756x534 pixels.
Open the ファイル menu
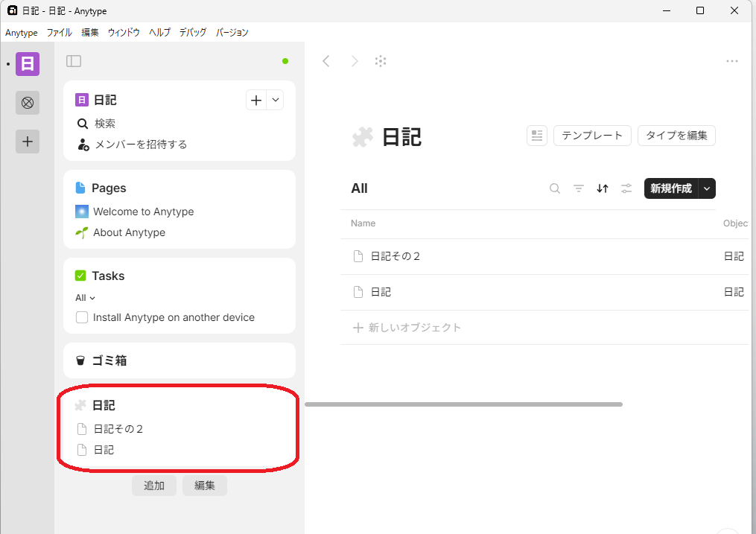coord(60,33)
